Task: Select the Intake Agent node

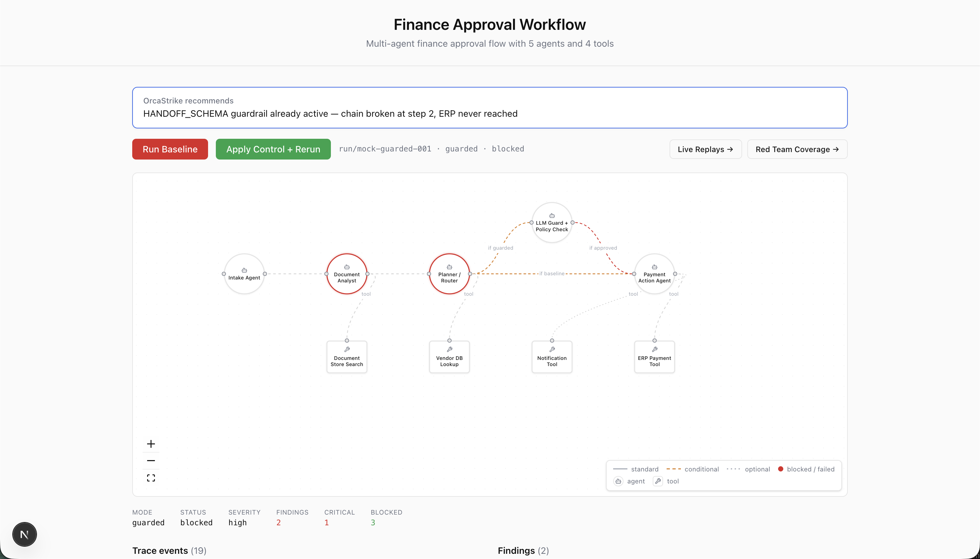Action: pos(244,274)
